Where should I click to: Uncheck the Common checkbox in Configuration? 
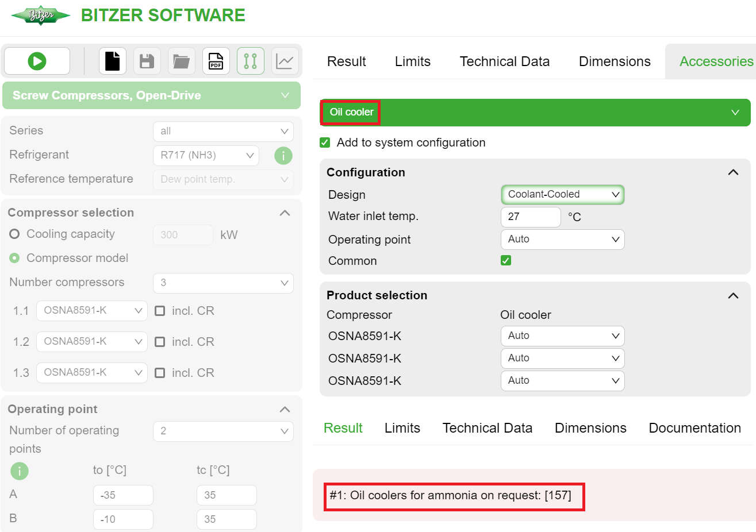point(505,260)
